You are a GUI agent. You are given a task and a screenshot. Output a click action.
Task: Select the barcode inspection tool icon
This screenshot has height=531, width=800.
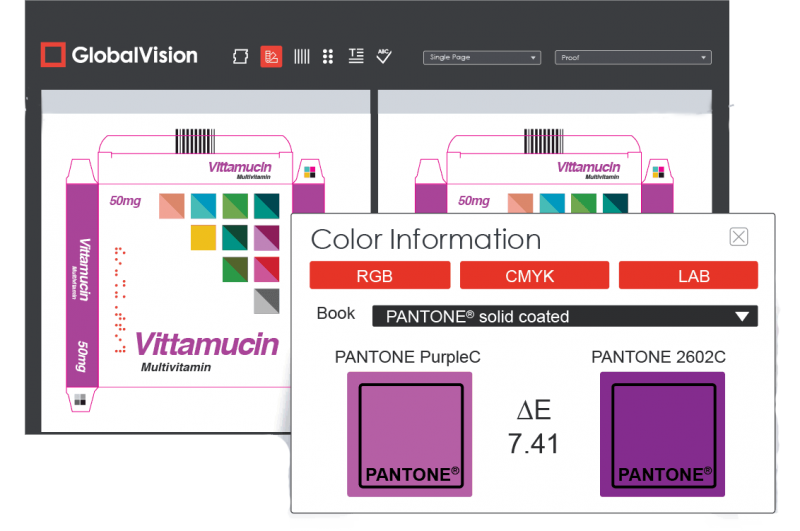(301, 57)
